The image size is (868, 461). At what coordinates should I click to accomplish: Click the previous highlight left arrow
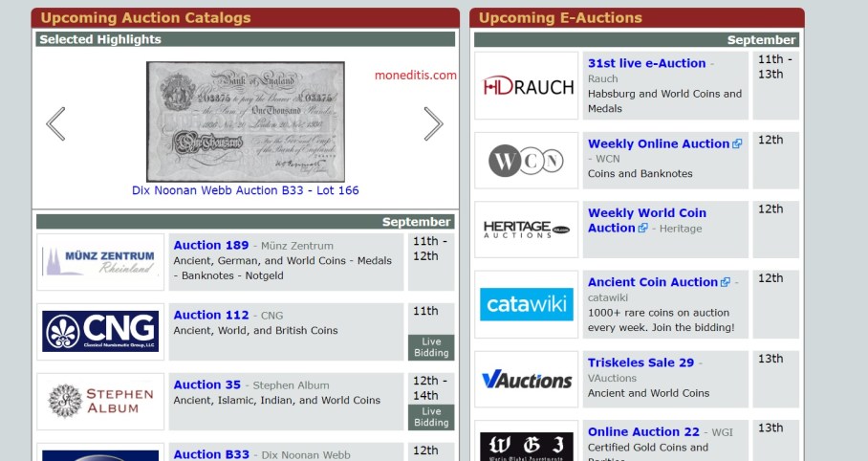55,123
